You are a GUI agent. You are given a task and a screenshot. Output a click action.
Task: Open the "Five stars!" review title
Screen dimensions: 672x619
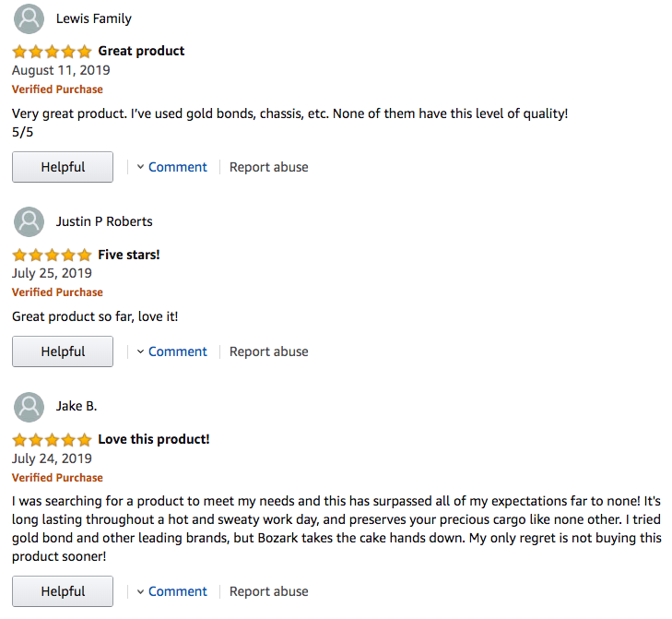click(128, 254)
